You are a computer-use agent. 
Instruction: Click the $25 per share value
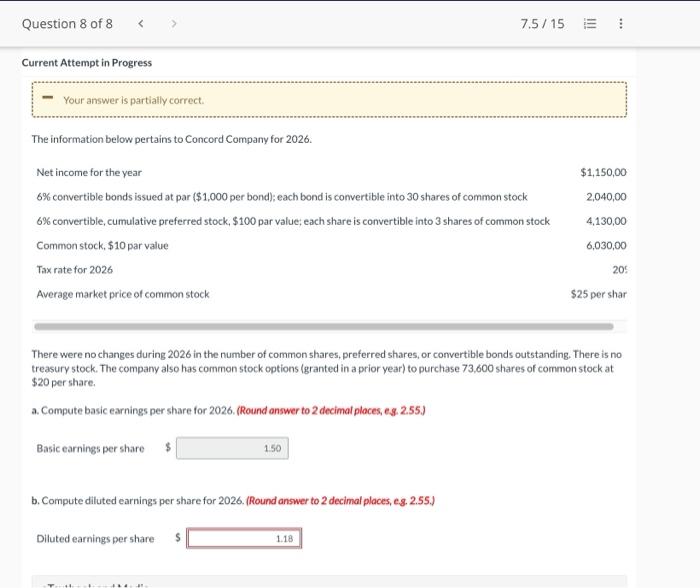[x=599, y=294]
